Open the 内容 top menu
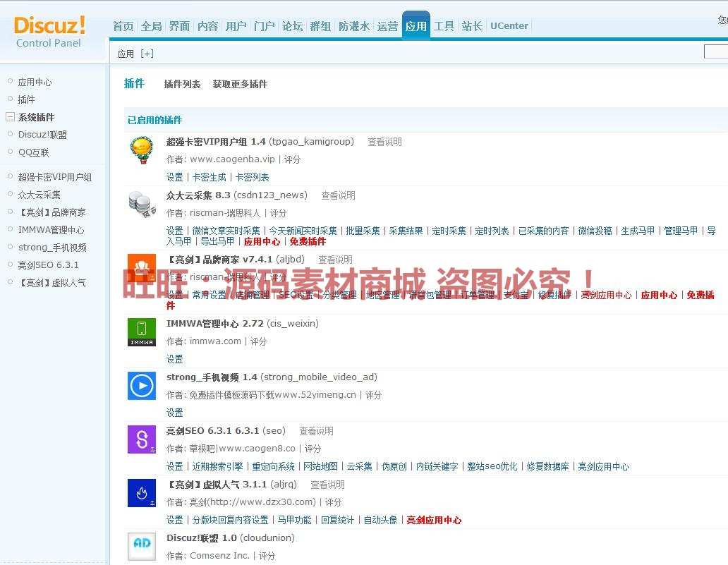Image resolution: width=728 pixels, height=565 pixels. (x=207, y=26)
